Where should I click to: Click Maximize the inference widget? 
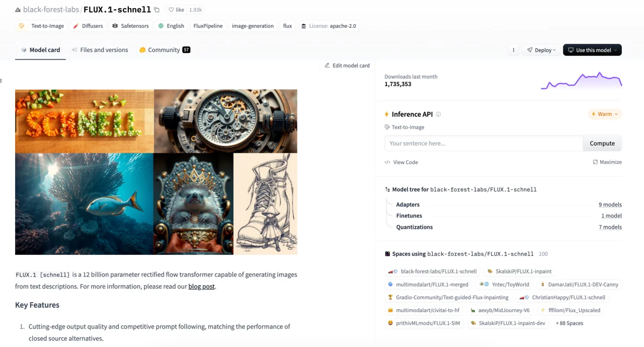pyautogui.click(x=607, y=162)
